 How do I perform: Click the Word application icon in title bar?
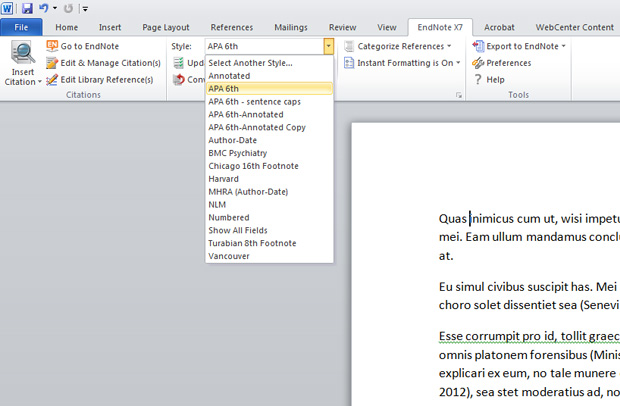click(7, 8)
